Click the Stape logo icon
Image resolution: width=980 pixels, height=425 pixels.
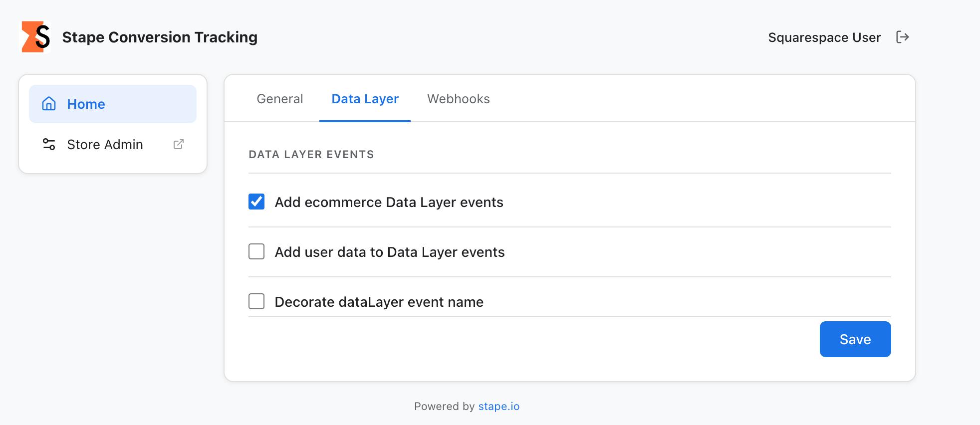pos(36,37)
